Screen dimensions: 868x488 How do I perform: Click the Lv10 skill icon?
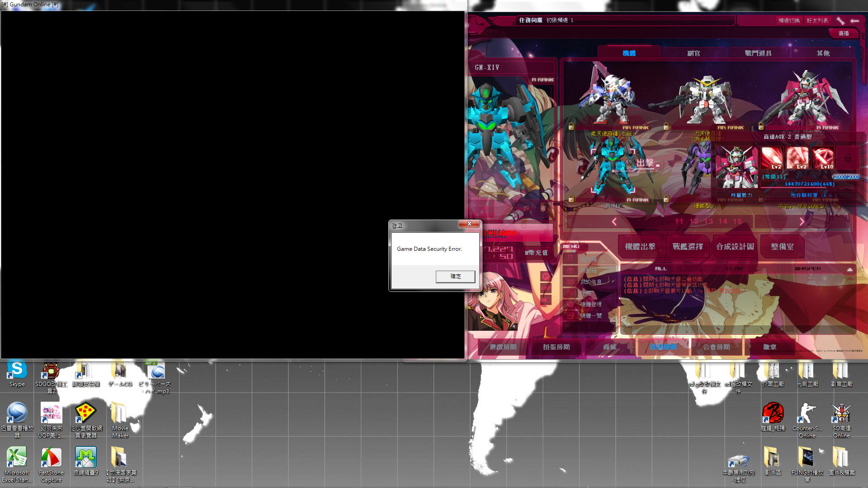(x=823, y=158)
